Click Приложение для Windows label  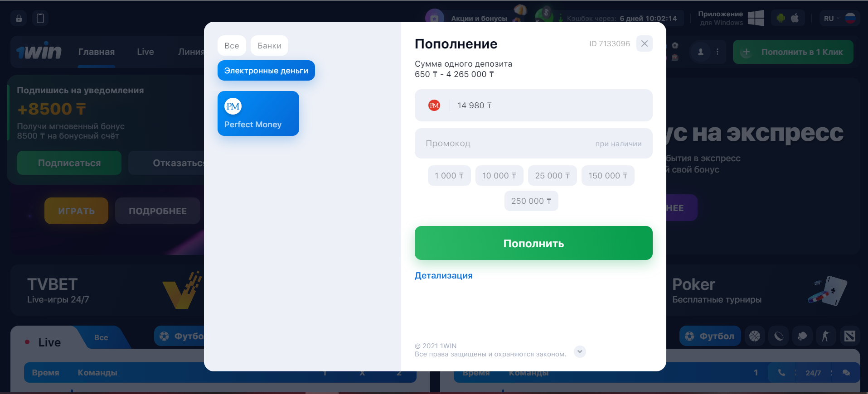click(x=720, y=18)
